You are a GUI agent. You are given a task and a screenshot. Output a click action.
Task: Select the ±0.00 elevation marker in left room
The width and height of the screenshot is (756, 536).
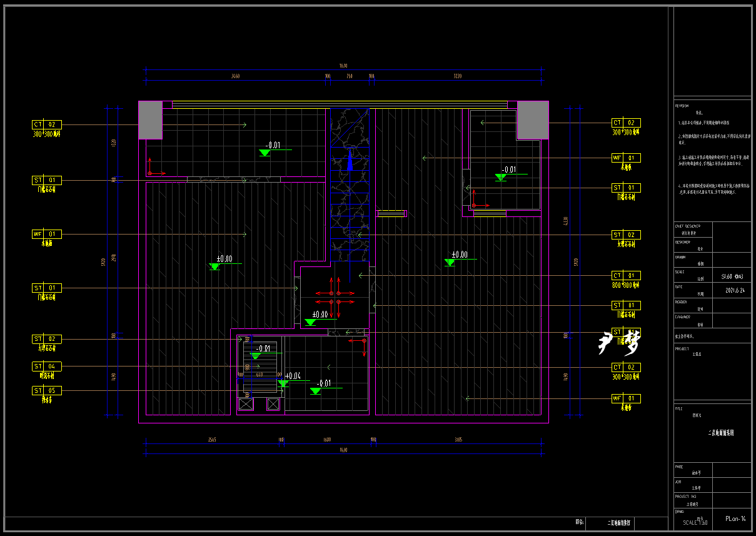(x=215, y=266)
